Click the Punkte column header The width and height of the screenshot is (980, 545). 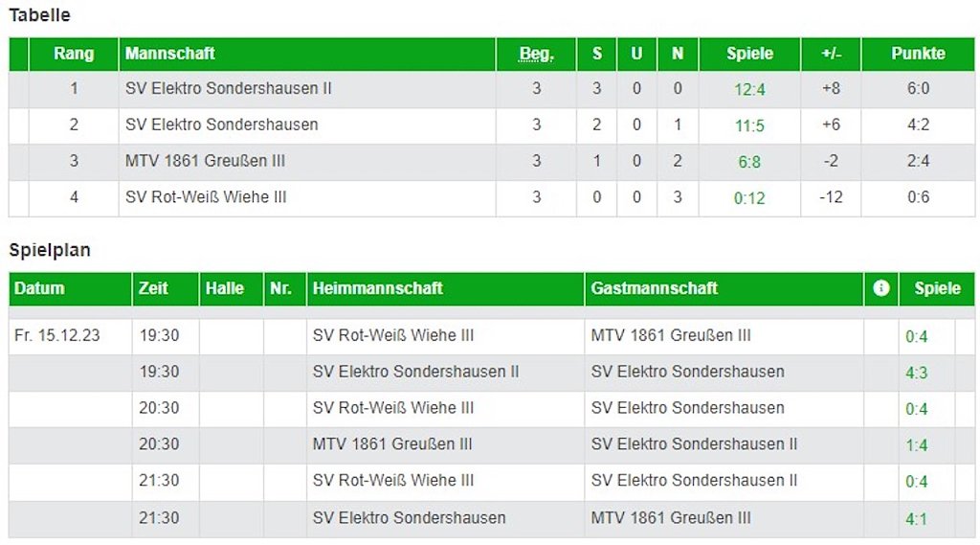pos(918,54)
